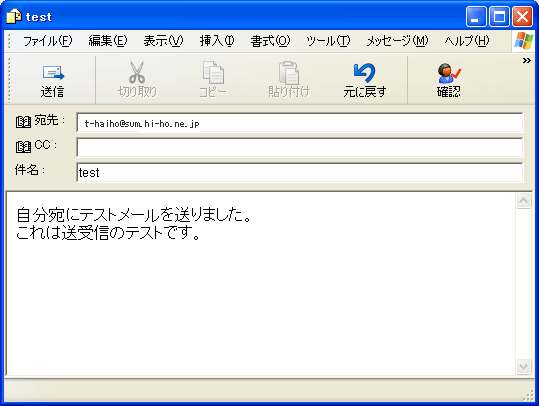This screenshot has height=406, width=539.
Task: Open the 挿入(I) menu
Action: pyautogui.click(x=217, y=41)
